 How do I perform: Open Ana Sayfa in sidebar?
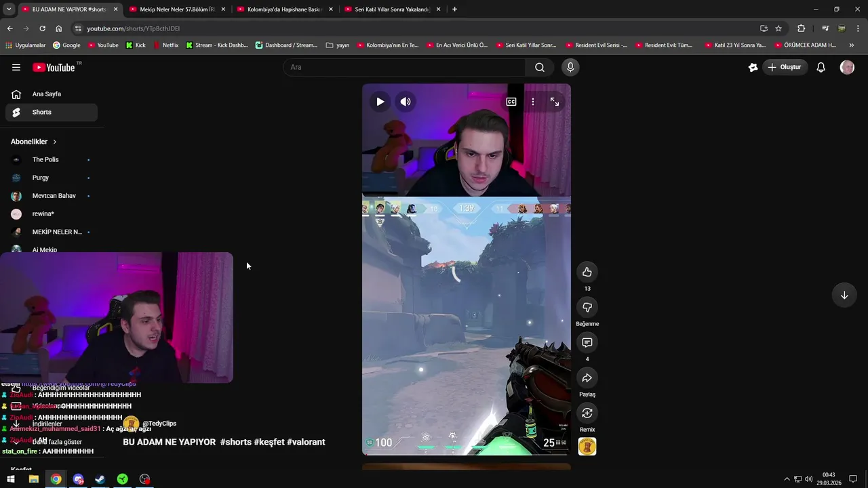click(x=52, y=94)
